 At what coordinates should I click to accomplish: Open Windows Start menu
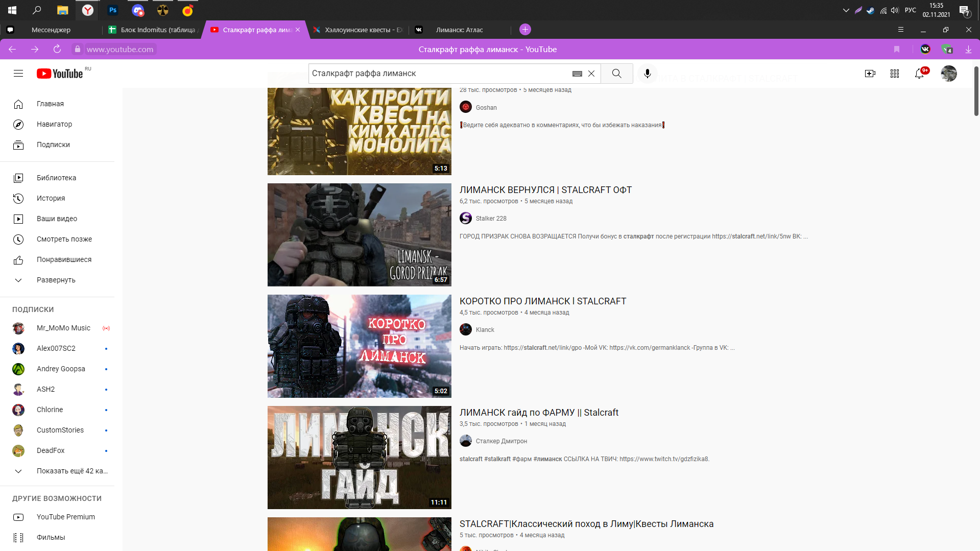12,10
